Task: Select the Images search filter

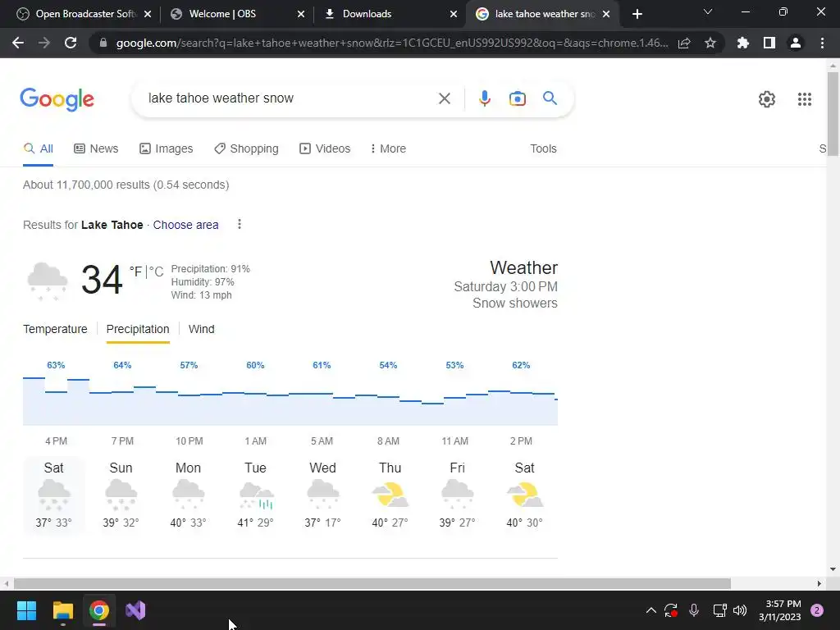Action: pyautogui.click(x=166, y=148)
